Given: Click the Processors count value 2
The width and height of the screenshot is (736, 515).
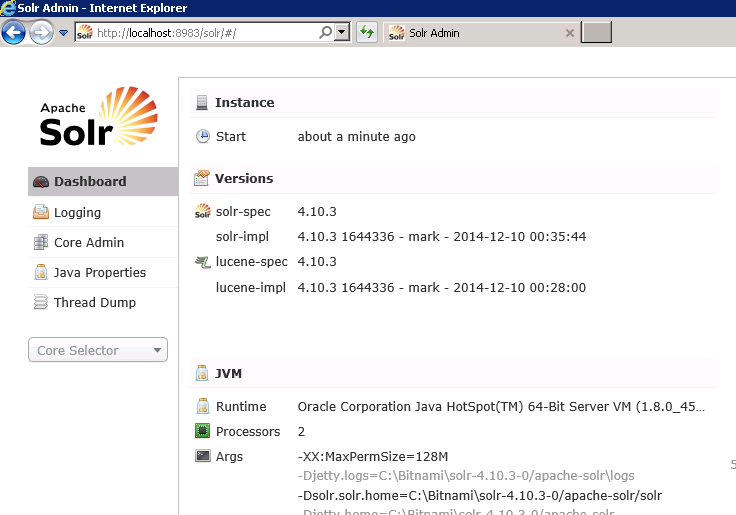Looking at the screenshot, I should 301,431.
